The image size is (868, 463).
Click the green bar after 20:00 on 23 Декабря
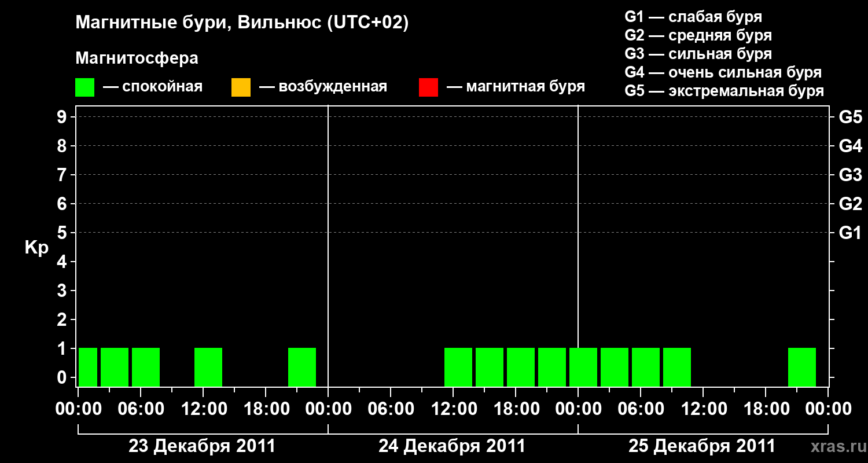pos(302,367)
